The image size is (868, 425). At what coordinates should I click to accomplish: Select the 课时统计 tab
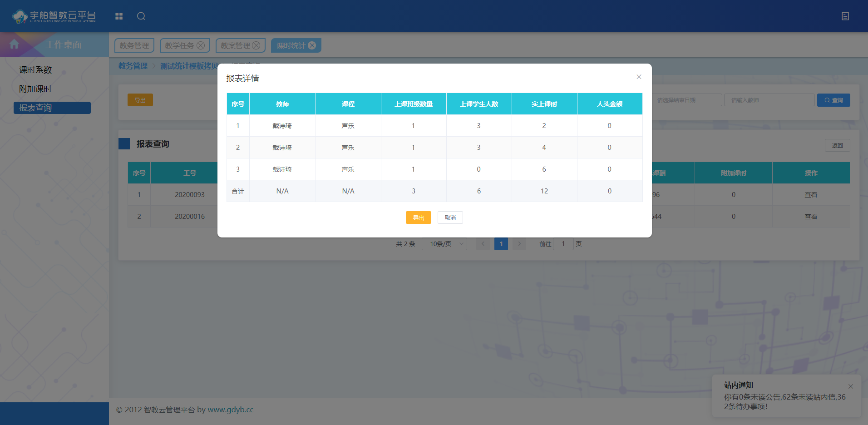point(291,45)
